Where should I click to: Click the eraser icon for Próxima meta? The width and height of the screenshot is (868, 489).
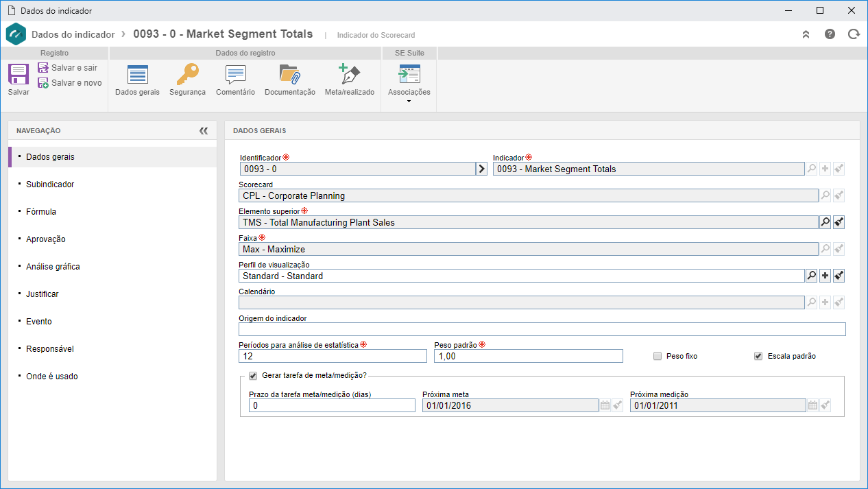[618, 405]
